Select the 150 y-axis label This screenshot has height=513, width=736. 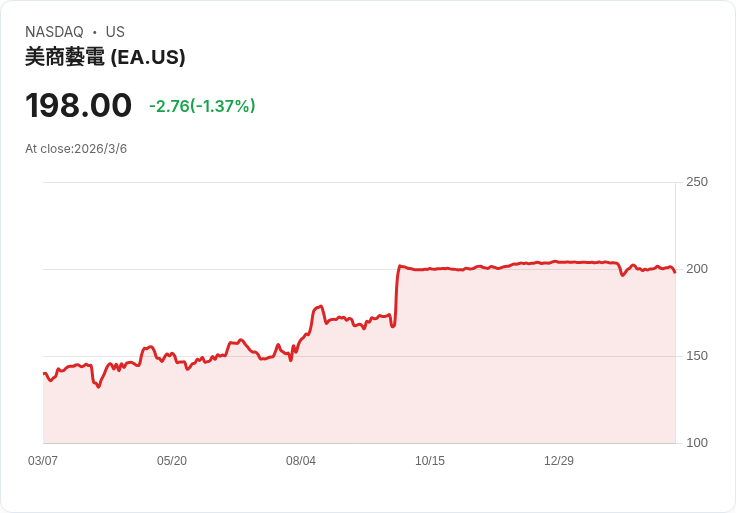[697, 356]
